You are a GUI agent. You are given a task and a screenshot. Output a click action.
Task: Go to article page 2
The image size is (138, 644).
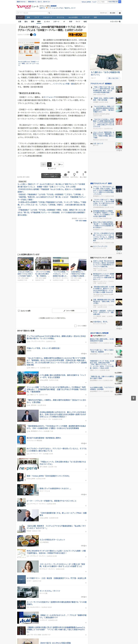(x=55, y=165)
